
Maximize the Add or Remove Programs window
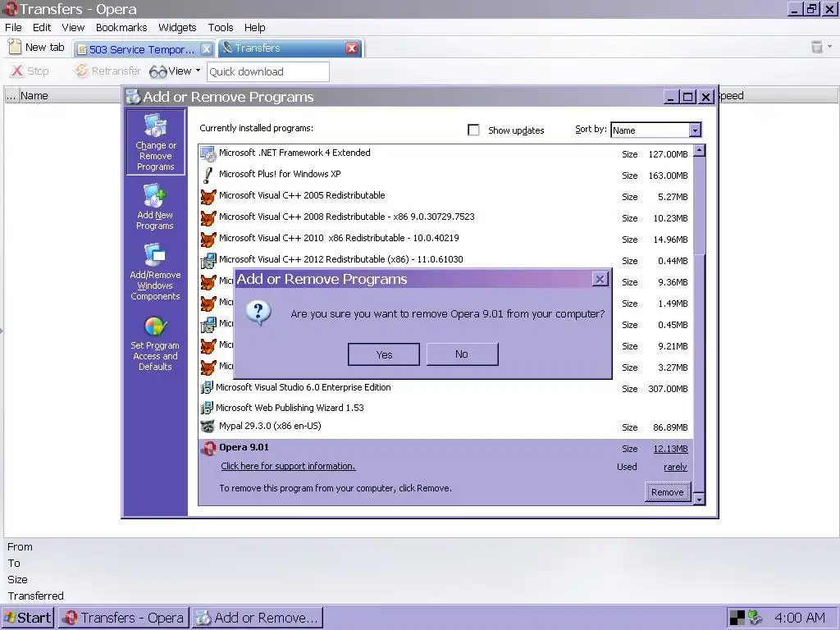coord(688,97)
